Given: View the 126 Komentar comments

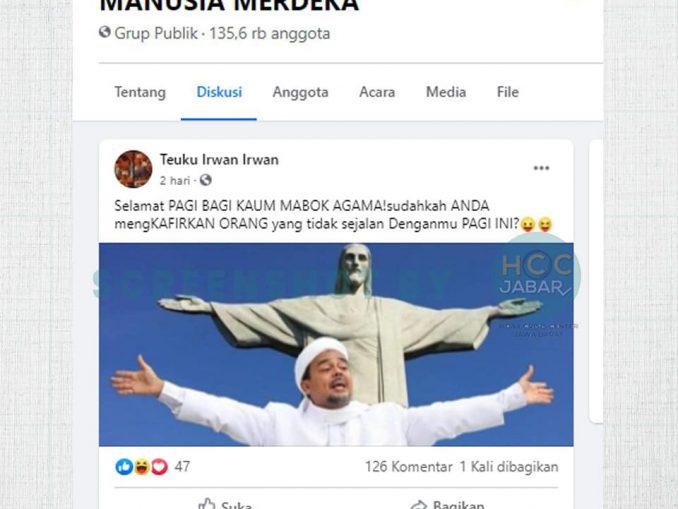Looking at the screenshot, I should pyautogui.click(x=409, y=467).
